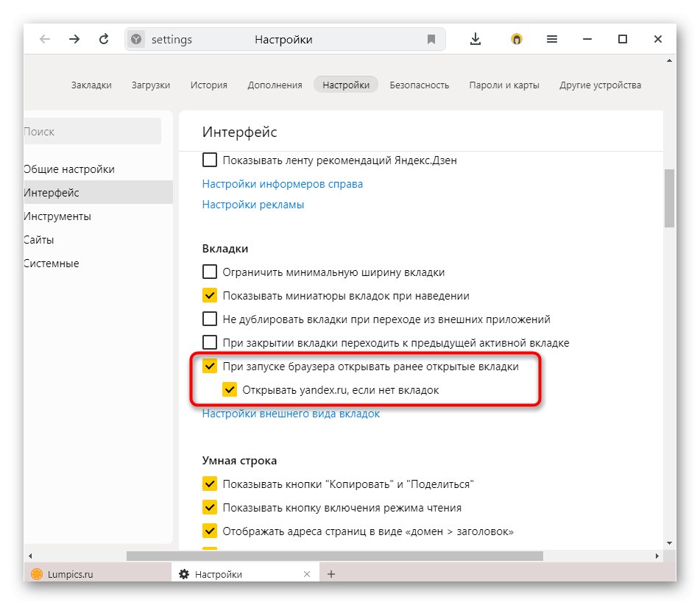Viewport: 700px width, 605px height.
Task: Uncheck Открывать yandex.ru, если нет вкладок
Action: click(x=230, y=389)
